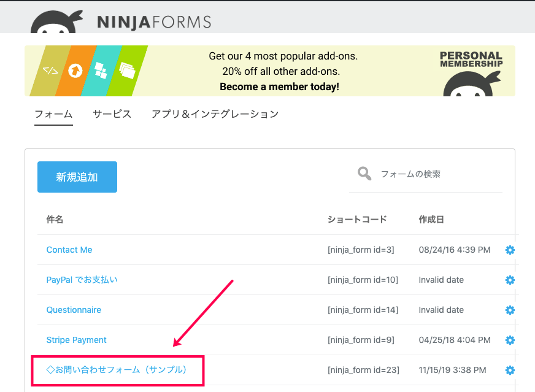Click the PERSONAL MEMBERSHIP heading
The image size is (535, 392).
pos(471,60)
